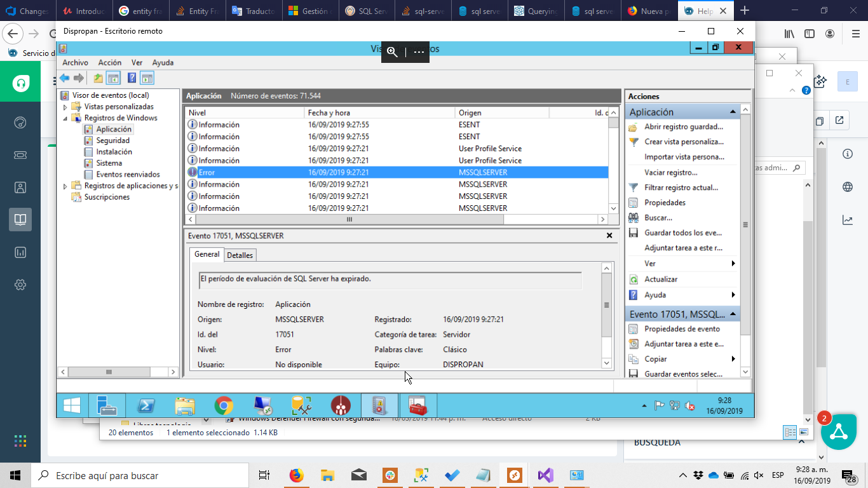Image resolution: width=868 pixels, height=488 pixels.
Task: Open the local taskbar notification center icon
Action: 848,475
